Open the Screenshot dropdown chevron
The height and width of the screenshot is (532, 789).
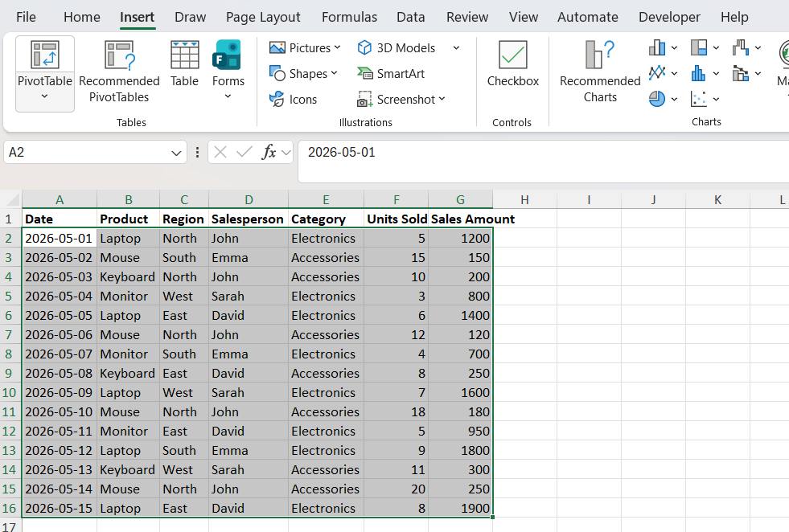[442, 99]
